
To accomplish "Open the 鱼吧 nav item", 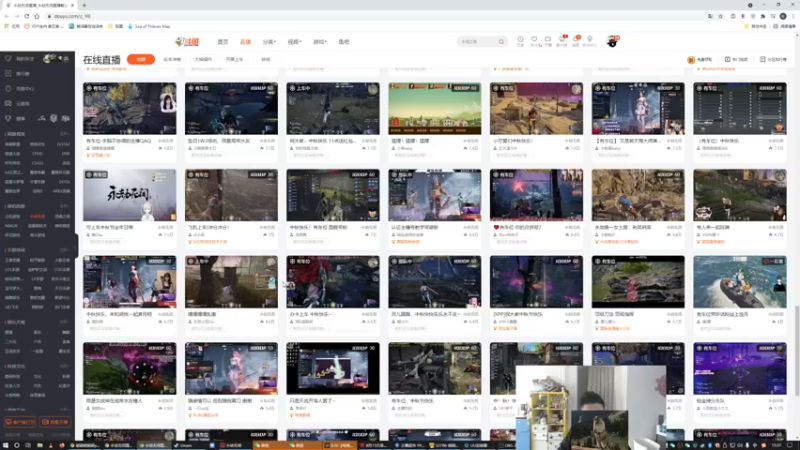I will coord(344,42).
